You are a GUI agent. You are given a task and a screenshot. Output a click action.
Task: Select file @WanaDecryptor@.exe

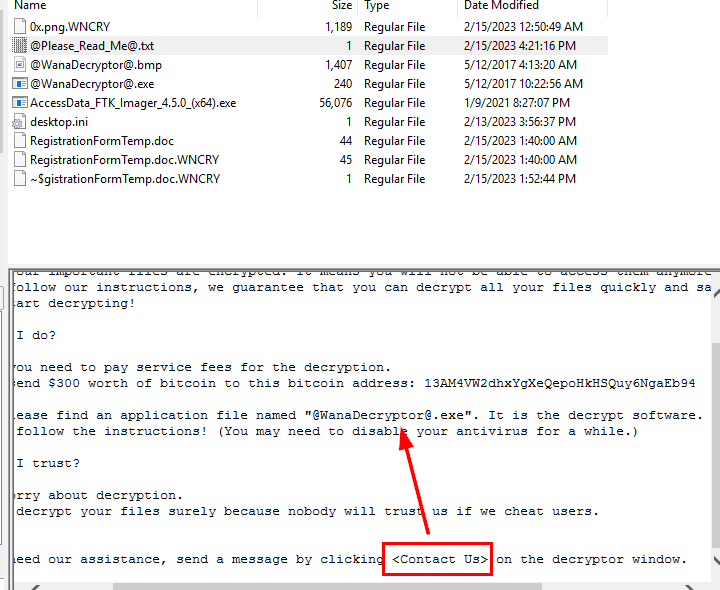[92, 84]
